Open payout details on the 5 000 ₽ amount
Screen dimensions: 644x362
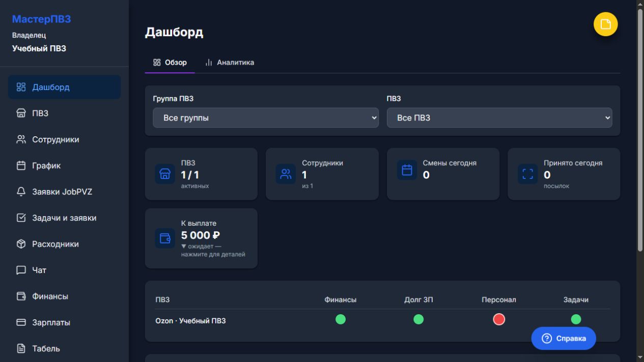201,235
